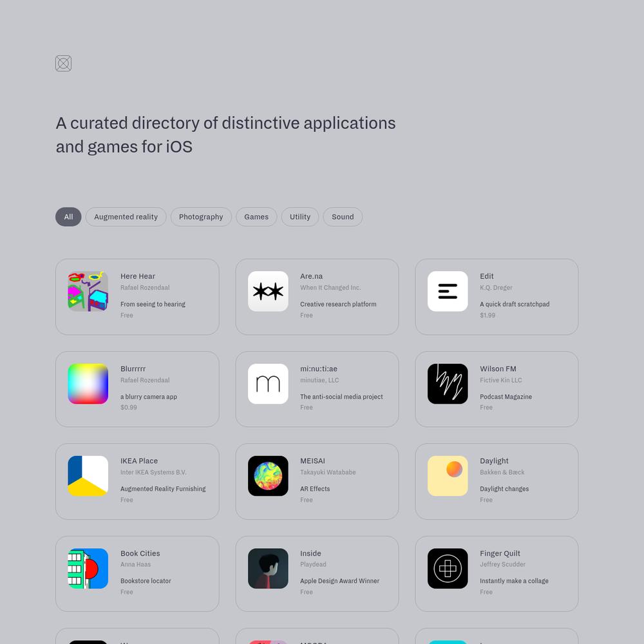Viewport: 644px width, 644px height.
Task: Click 'AR Effects' description
Action: 315,489
